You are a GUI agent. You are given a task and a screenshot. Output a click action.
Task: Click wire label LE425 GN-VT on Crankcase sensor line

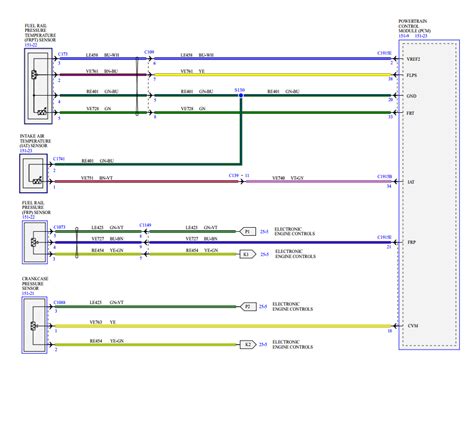106,302
